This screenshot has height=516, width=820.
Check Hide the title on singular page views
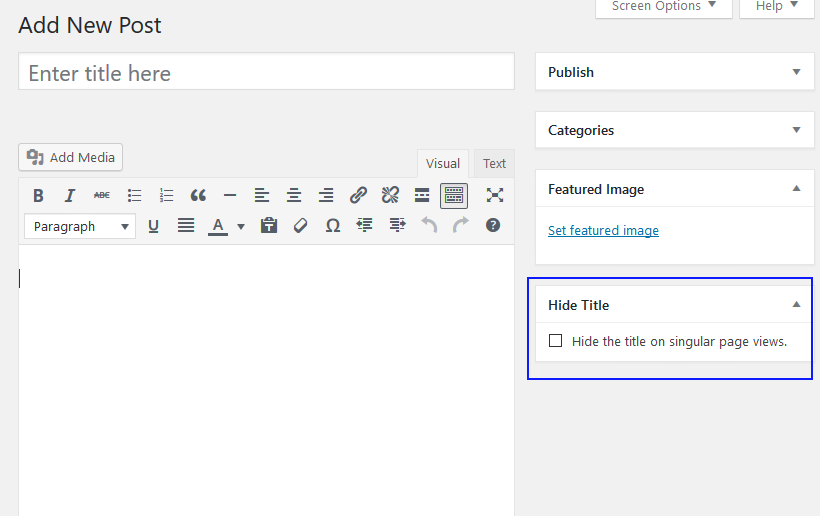click(555, 341)
